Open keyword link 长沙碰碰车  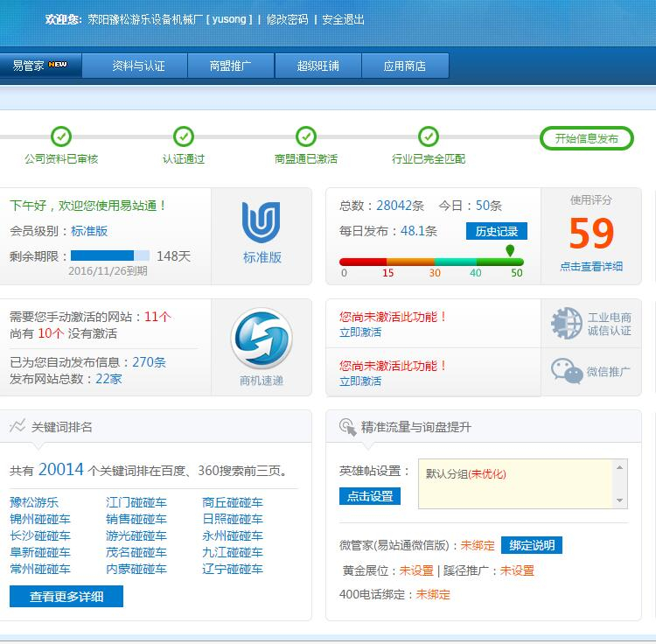[40, 535]
